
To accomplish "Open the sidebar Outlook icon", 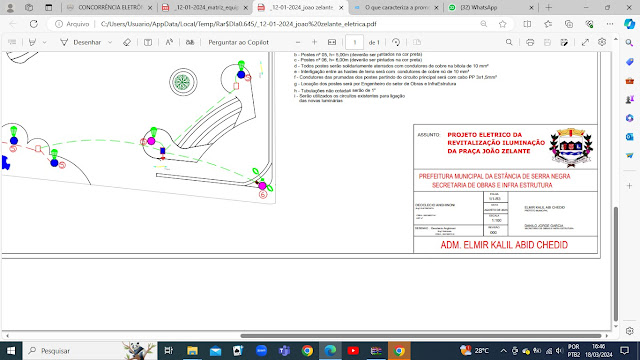I will 629,137.
